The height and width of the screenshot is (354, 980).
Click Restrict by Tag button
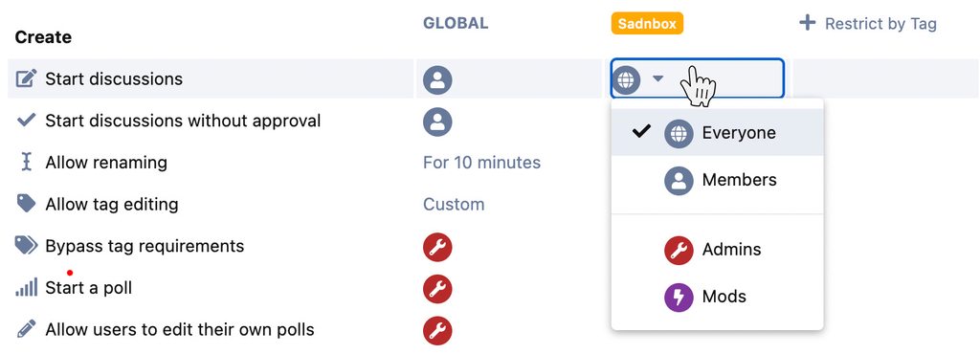868,24
